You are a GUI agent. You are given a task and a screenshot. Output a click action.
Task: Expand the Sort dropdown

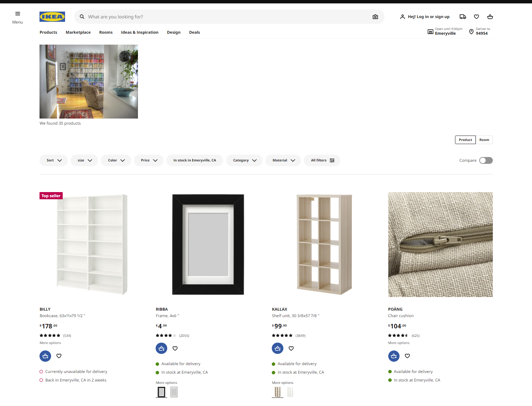pos(54,160)
